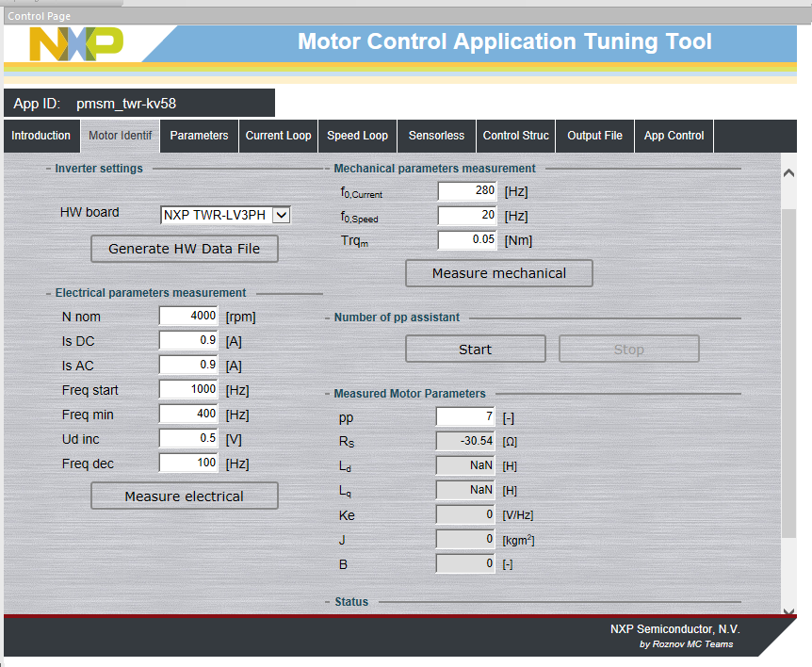Click the Control Page window title
The height and width of the screenshot is (667, 812).
(39, 16)
